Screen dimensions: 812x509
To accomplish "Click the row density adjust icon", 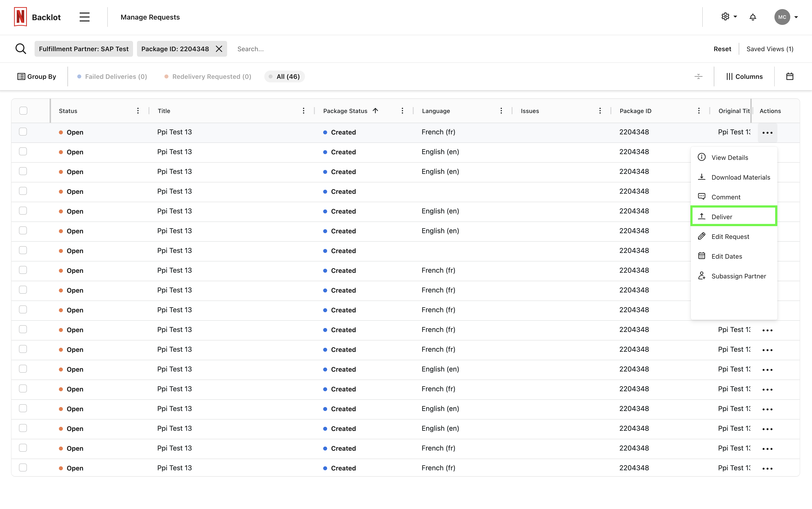I will click(698, 76).
